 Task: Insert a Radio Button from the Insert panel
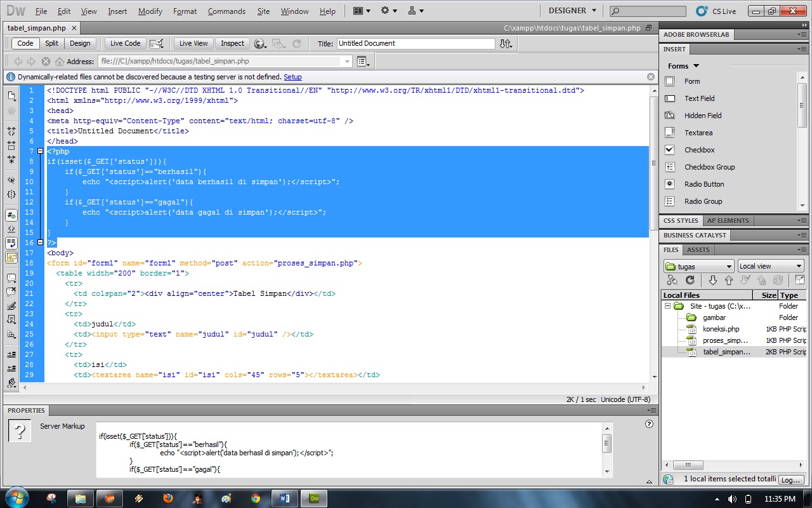point(669,184)
